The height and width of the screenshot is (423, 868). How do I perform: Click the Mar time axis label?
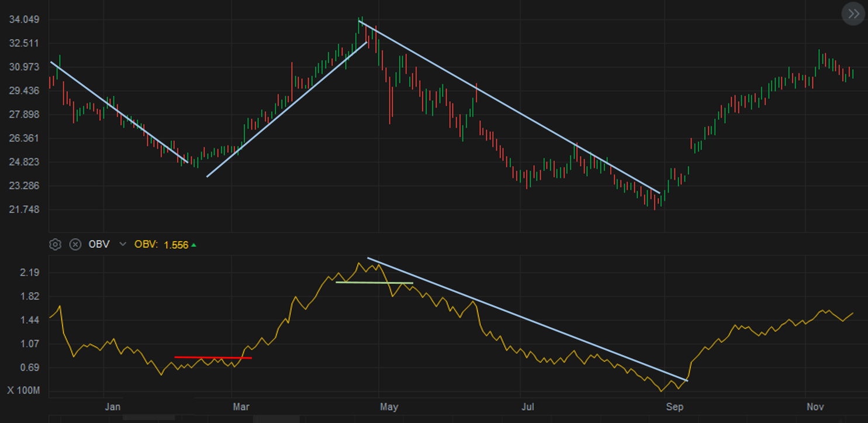pos(241,407)
